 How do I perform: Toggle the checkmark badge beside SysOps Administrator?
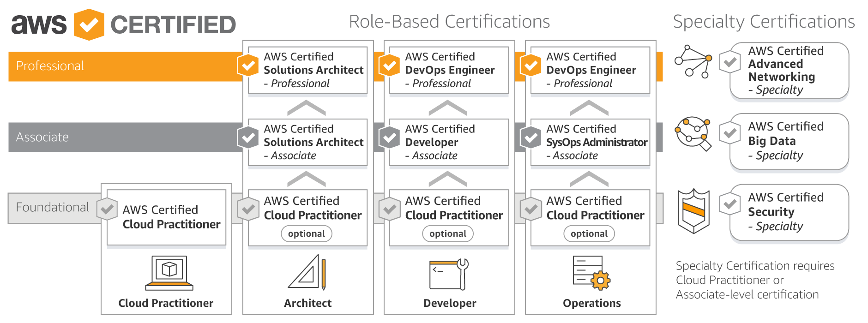pyautogui.click(x=530, y=137)
